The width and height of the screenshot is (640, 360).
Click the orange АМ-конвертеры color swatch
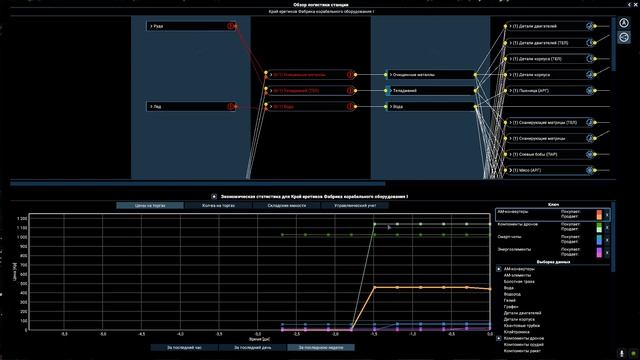coord(599,215)
